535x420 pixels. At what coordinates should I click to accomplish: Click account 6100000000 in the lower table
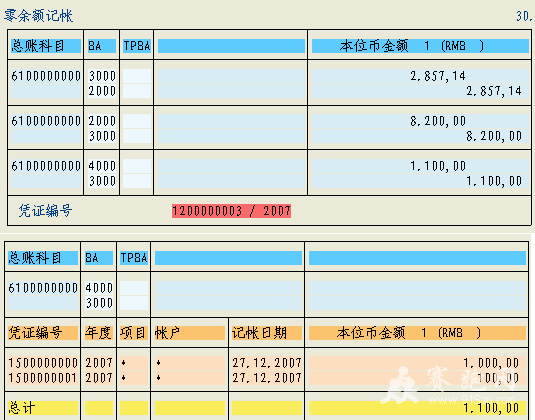(43, 288)
